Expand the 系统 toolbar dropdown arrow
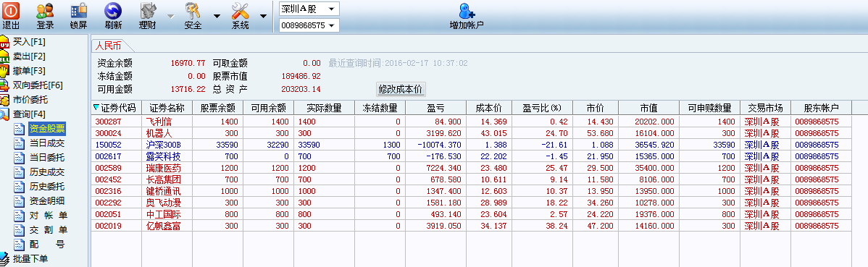The height and width of the screenshot is (267, 868). click(x=263, y=16)
